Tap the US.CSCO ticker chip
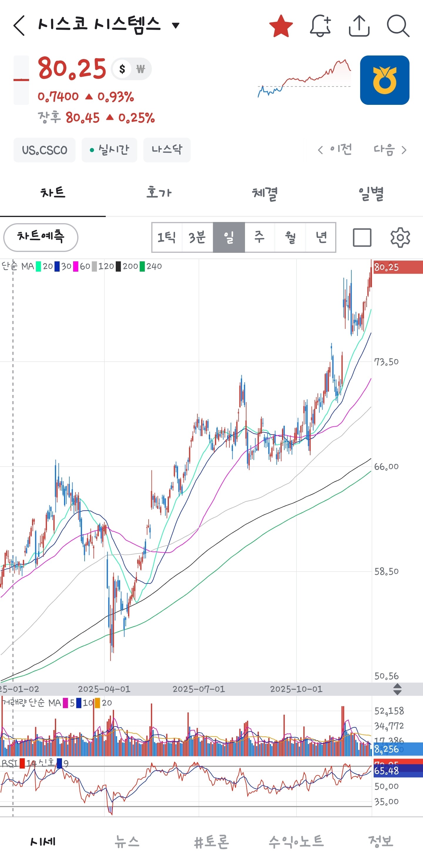The height and width of the screenshot is (868, 423). click(x=44, y=150)
